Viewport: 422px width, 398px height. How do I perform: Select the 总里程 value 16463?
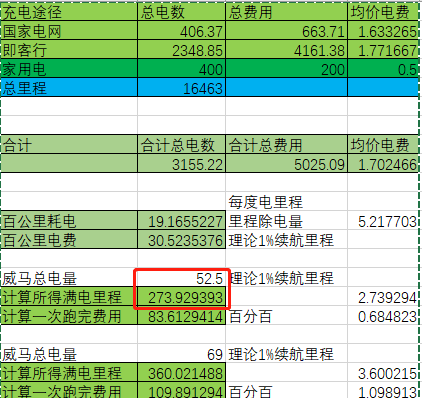(181, 88)
